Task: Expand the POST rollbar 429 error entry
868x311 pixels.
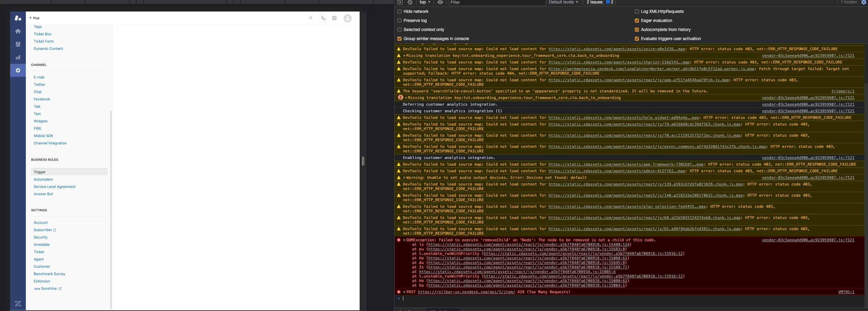Action: (404, 292)
